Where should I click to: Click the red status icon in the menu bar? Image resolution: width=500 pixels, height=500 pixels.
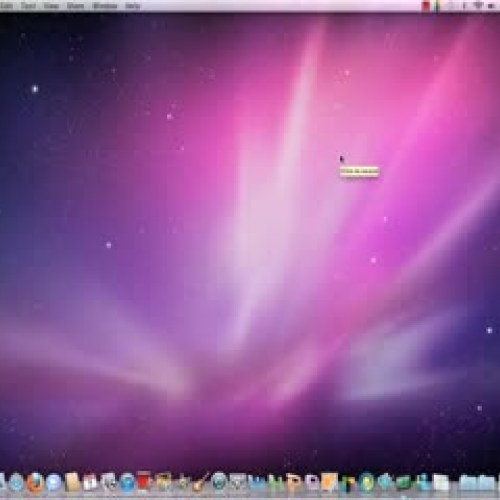pyautogui.click(x=426, y=6)
